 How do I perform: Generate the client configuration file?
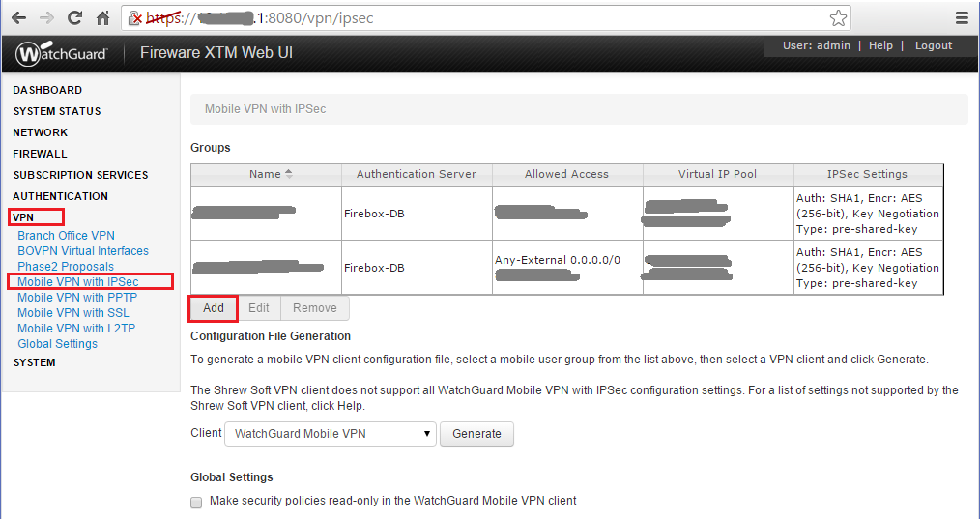click(476, 434)
